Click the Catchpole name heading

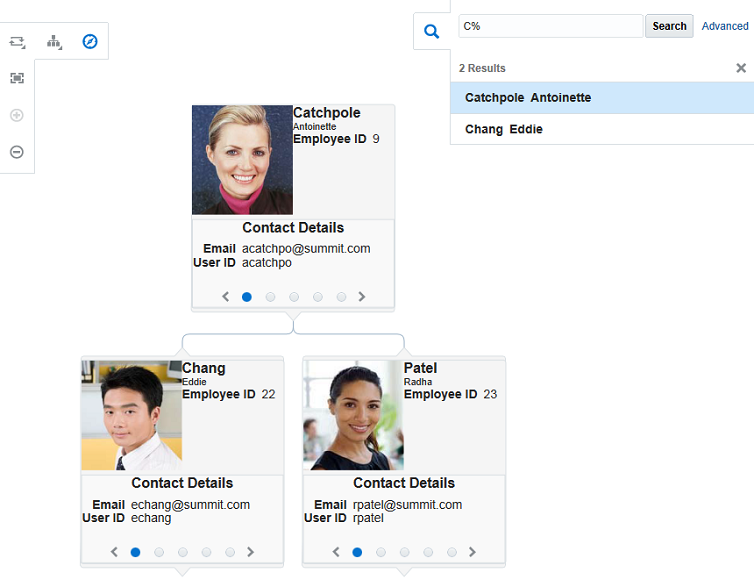click(x=327, y=113)
